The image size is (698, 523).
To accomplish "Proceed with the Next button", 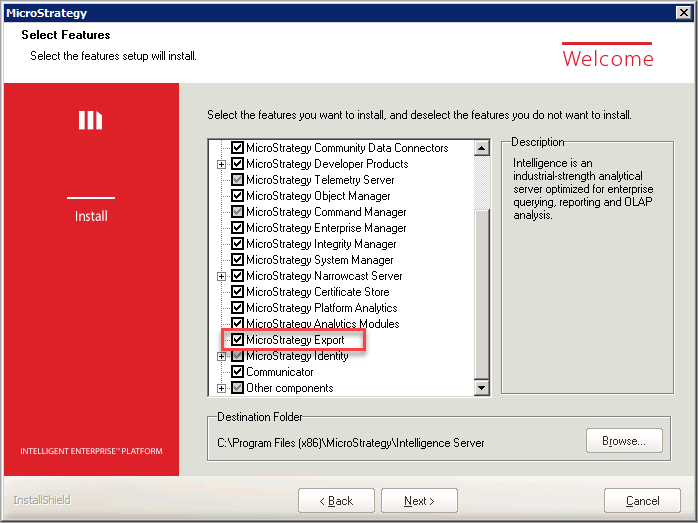I will pyautogui.click(x=418, y=501).
